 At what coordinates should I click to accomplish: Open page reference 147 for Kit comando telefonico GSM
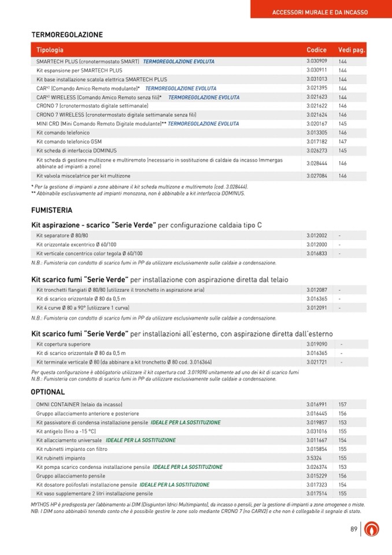(x=342, y=142)
